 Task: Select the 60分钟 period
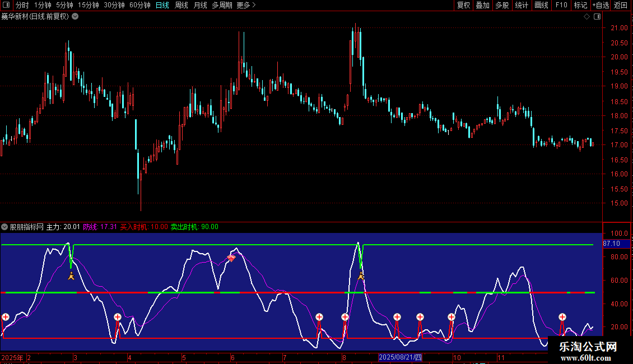[139, 5]
